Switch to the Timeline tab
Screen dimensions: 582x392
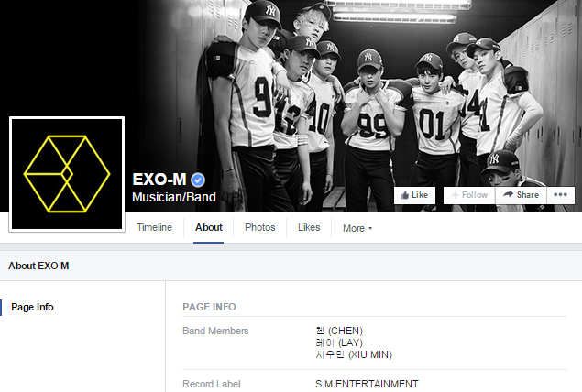(154, 227)
